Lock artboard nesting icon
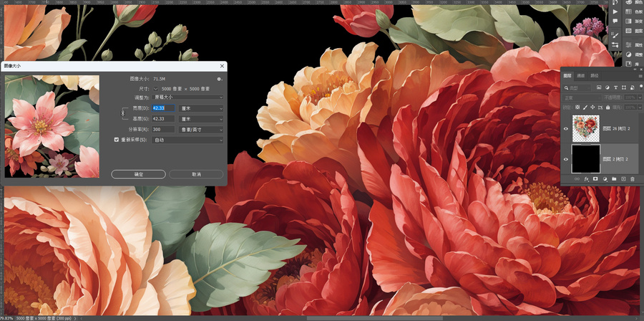The image size is (644, 321). click(600, 107)
